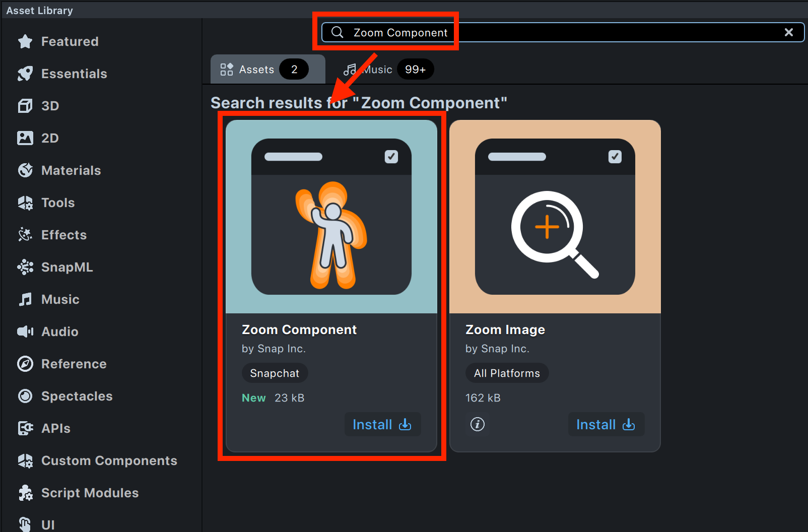Click the All Platforms tag
This screenshot has width=808, height=532.
point(507,373)
